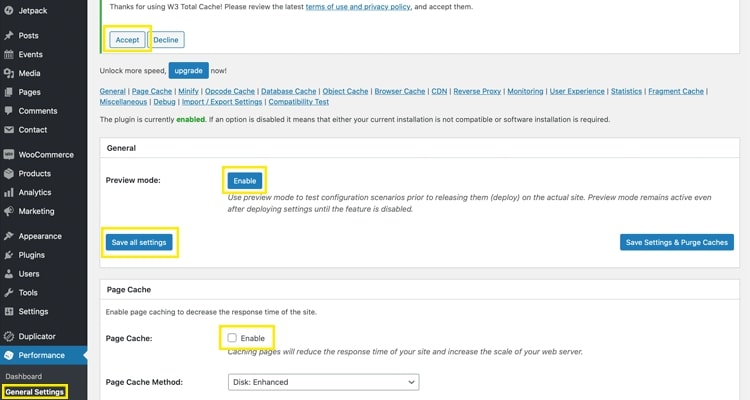750x400 pixels.
Task: Open terms of use and privacy policy link
Action: click(358, 7)
